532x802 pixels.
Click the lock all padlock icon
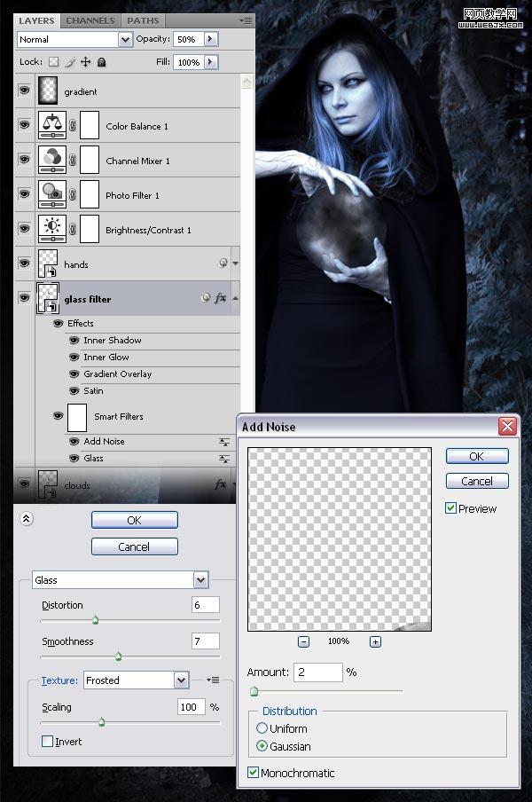tap(101, 62)
